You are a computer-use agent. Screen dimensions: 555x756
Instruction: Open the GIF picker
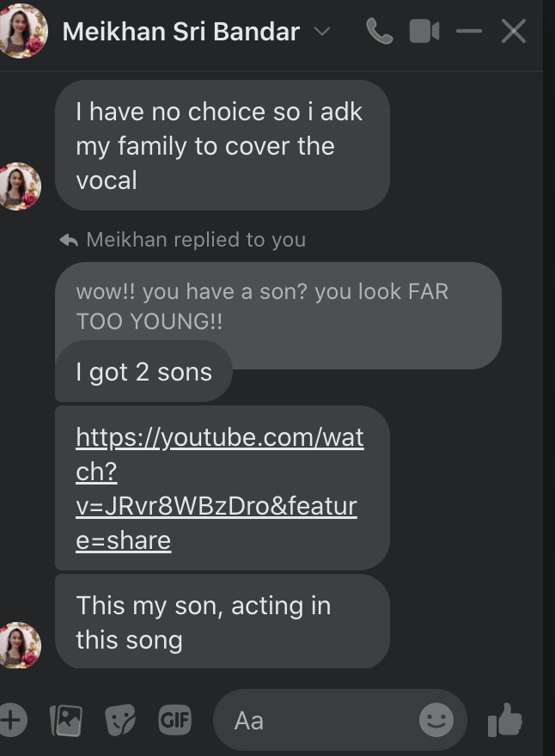pyautogui.click(x=174, y=720)
